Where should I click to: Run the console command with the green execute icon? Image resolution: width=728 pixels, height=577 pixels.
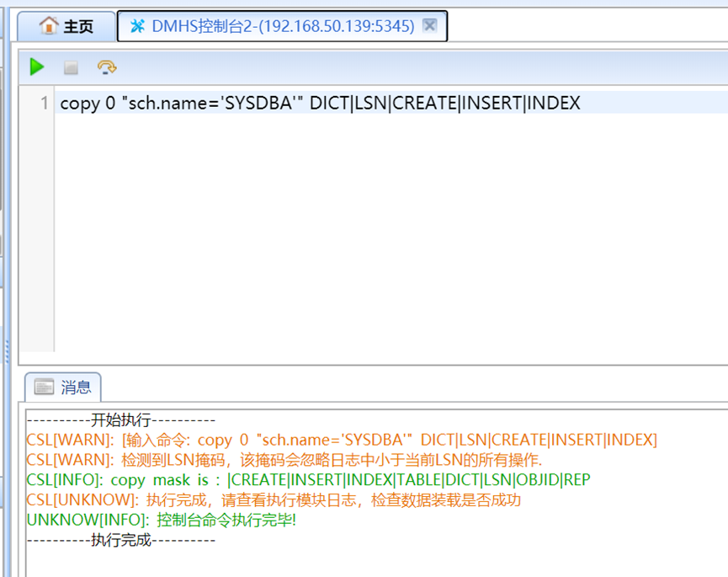[36, 68]
